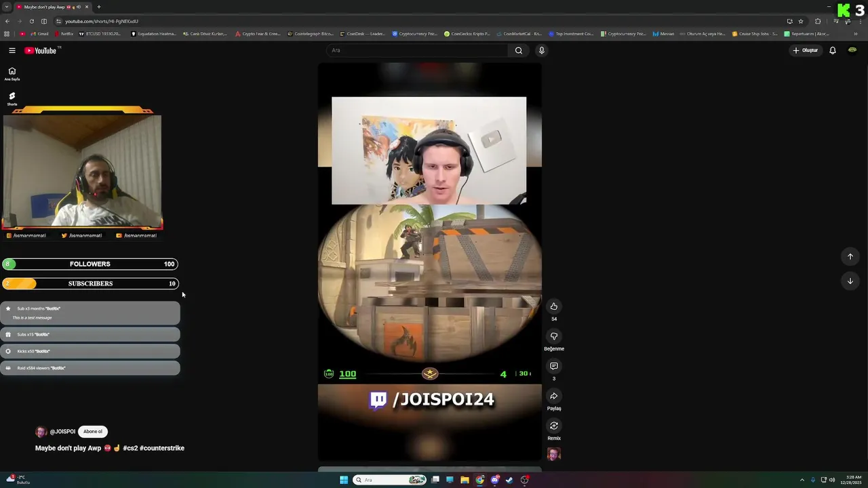The image size is (868, 488).
Task: Go to next short with down arrow
Action: click(x=850, y=281)
